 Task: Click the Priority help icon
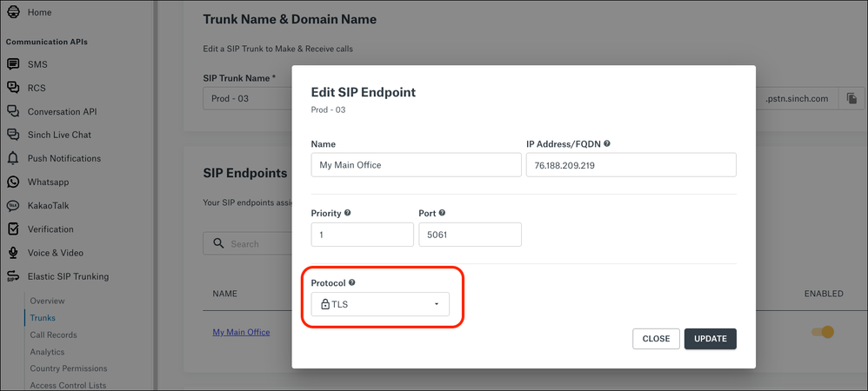click(x=347, y=213)
